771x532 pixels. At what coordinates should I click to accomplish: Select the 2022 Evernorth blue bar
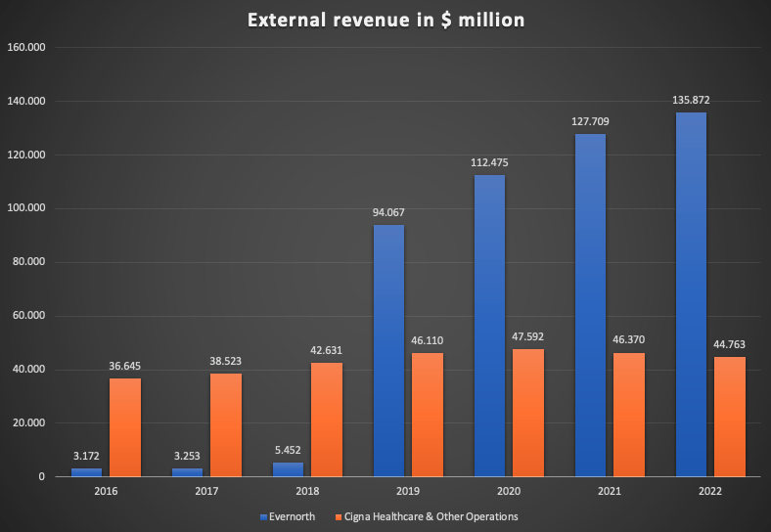pos(692,294)
